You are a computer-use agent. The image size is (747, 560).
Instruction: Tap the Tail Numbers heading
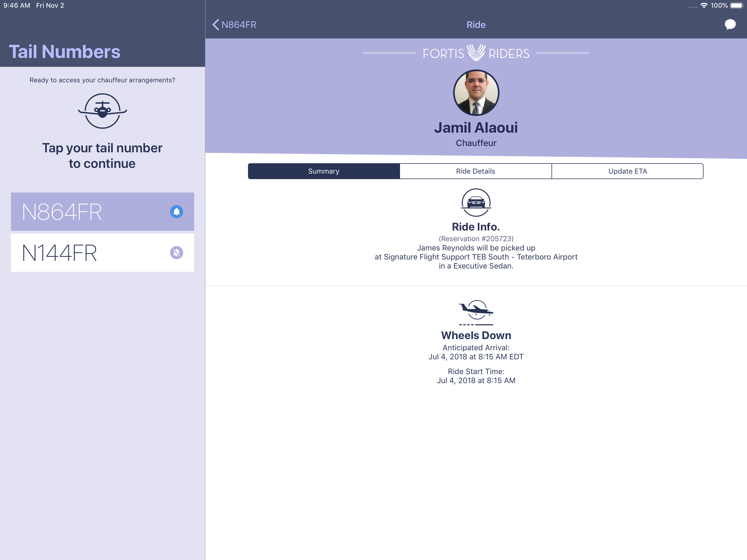(65, 52)
